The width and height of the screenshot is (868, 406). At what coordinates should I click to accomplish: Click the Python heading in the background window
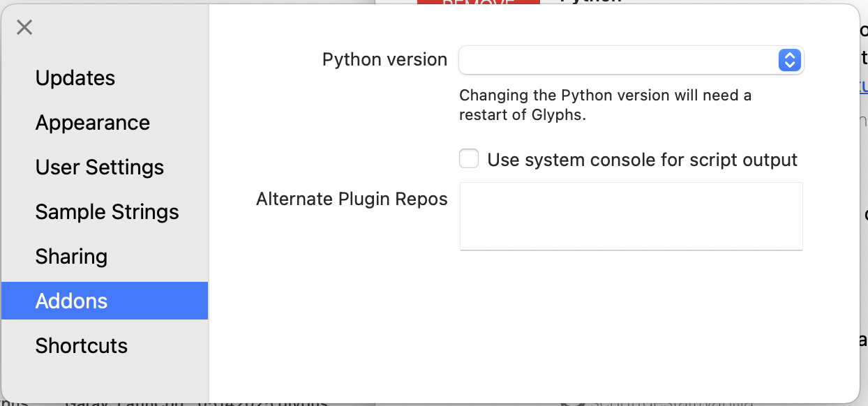[x=590, y=1]
